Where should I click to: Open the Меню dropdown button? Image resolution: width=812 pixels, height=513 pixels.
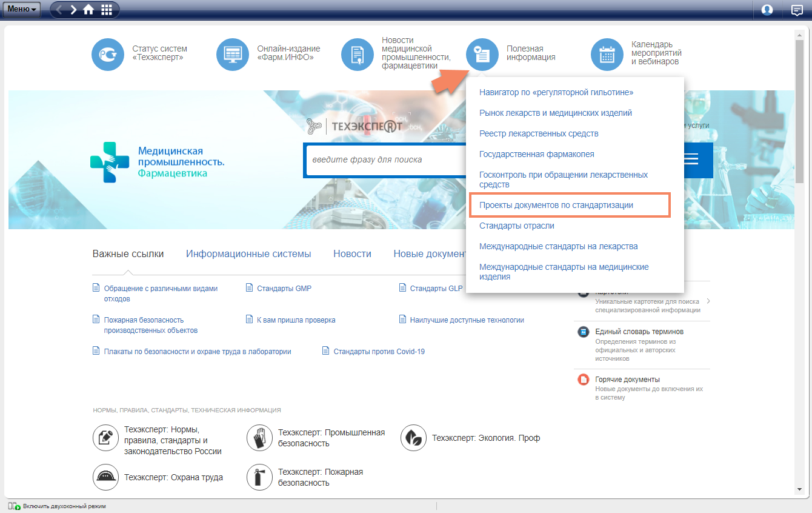23,9
